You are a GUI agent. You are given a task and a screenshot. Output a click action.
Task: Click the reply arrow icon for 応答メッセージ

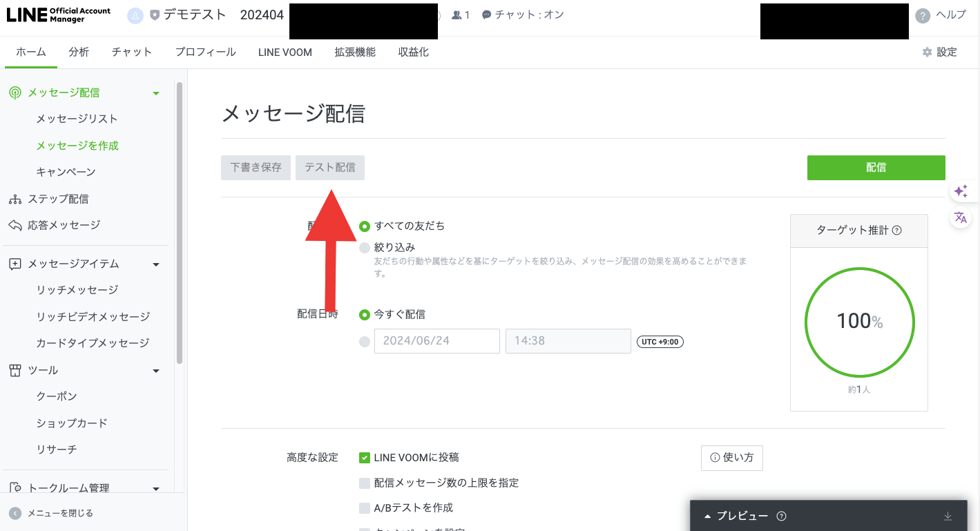click(x=15, y=225)
